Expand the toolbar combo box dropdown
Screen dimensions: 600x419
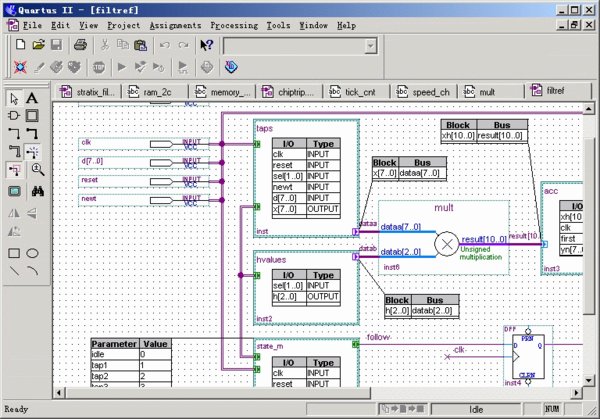pyautogui.click(x=370, y=46)
